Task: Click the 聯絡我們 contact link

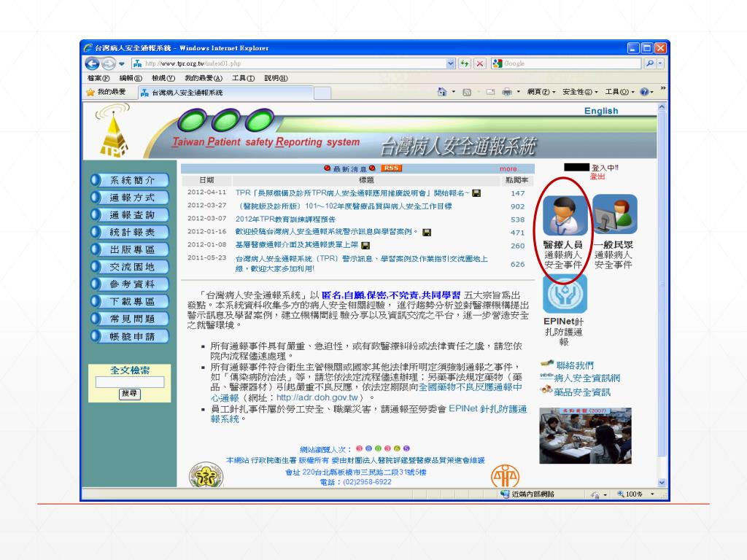Action: [575, 365]
